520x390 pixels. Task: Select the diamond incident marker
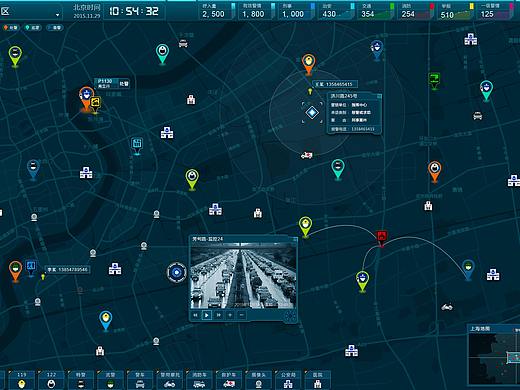pos(312,113)
